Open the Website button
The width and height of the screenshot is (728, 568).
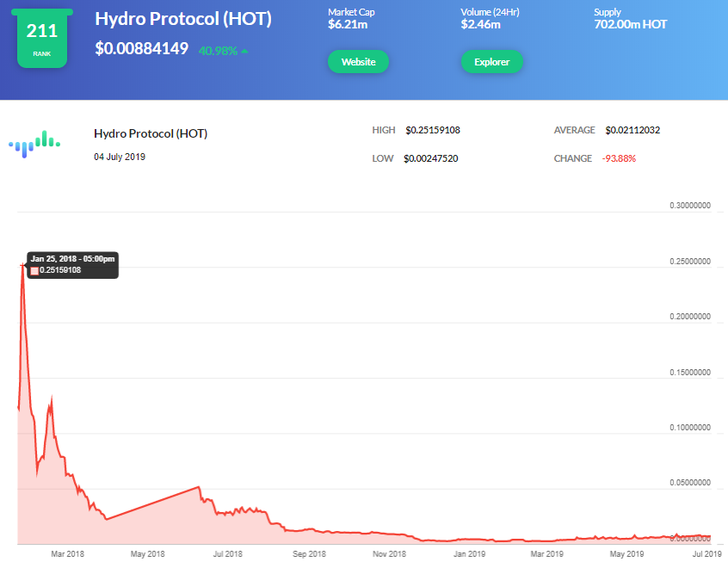point(359,62)
